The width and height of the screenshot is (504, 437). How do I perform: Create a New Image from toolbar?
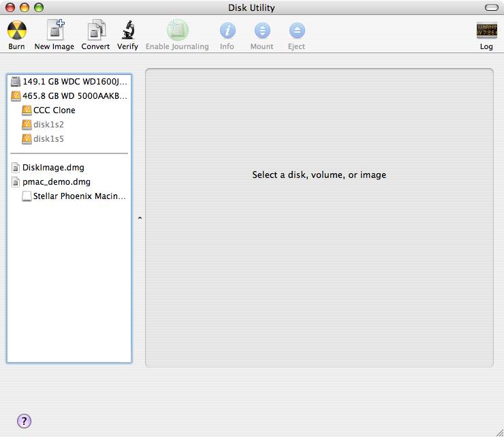pyautogui.click(x=55, y=30)
